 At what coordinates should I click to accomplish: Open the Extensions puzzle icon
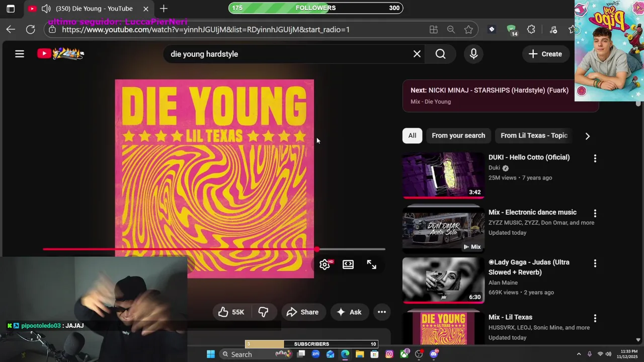(x=531, y=30)
